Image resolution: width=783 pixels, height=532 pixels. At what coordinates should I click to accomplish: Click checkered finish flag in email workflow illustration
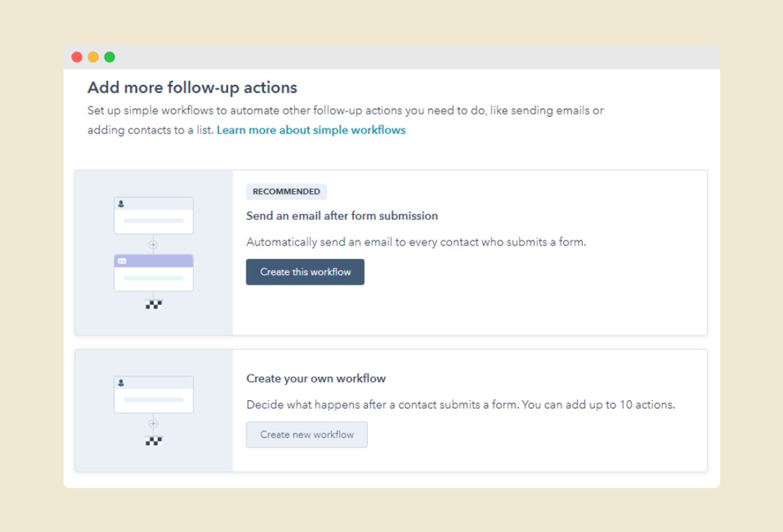[154, 304]
